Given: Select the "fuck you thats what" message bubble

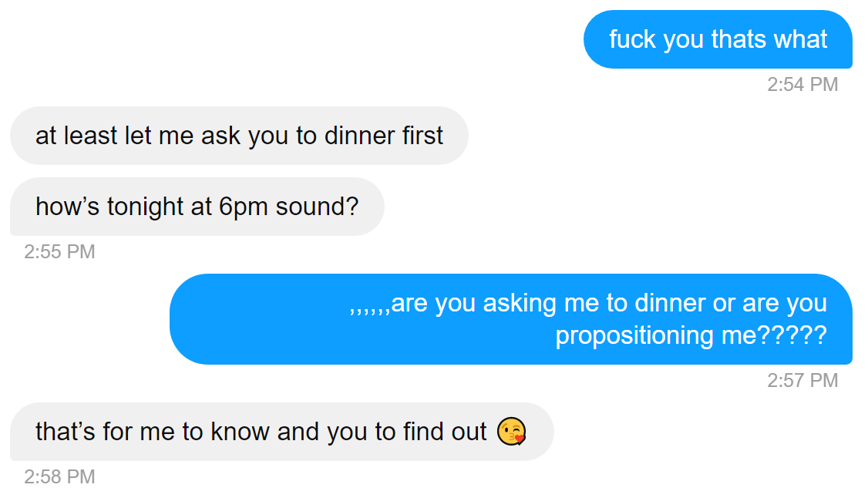Looking at the screenshot, I should [718, 39].
